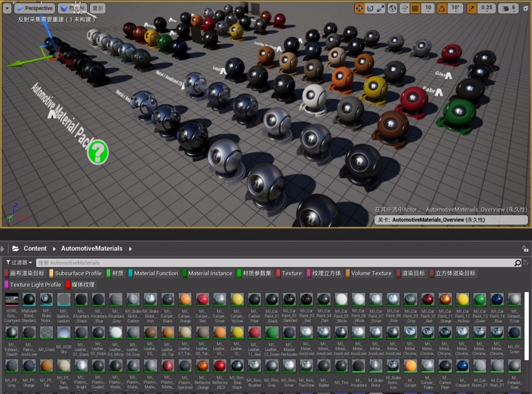This screenshot has width=532, height=394.
Task: Toggle Volume Texture filter
Action: (369, 273)
